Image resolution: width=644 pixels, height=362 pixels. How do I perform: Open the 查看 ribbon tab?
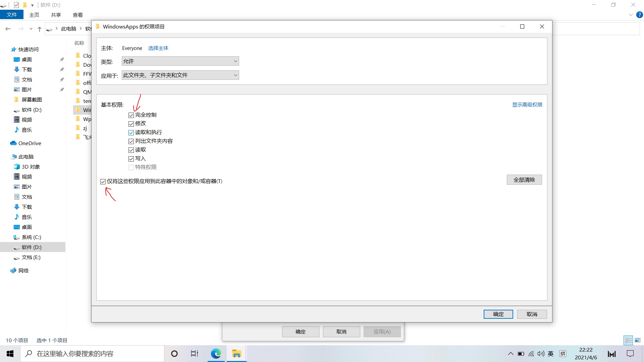(77, 15)
